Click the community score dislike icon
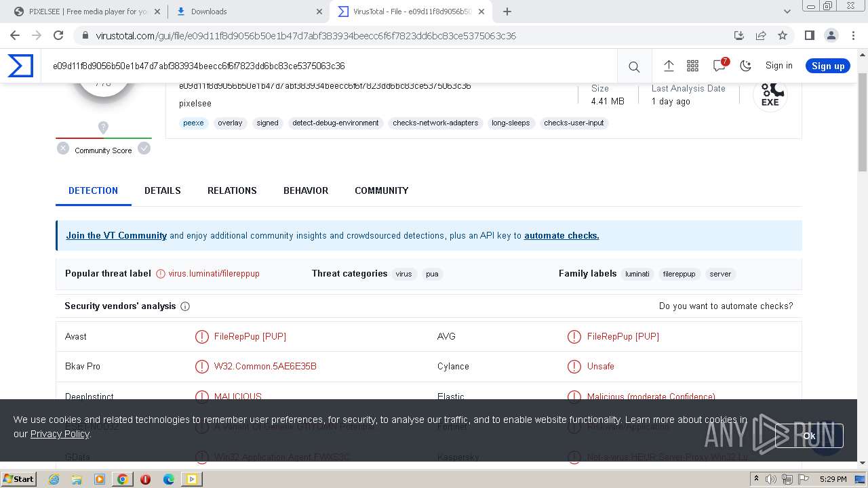 [63, 148]
